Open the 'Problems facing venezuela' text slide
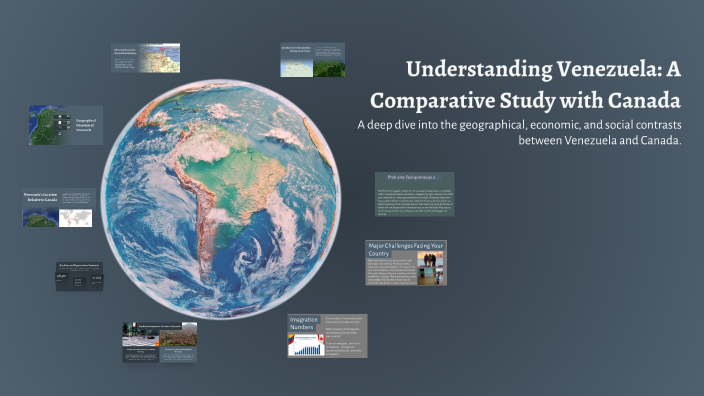704x396 pixels. [x=414, y=194]
